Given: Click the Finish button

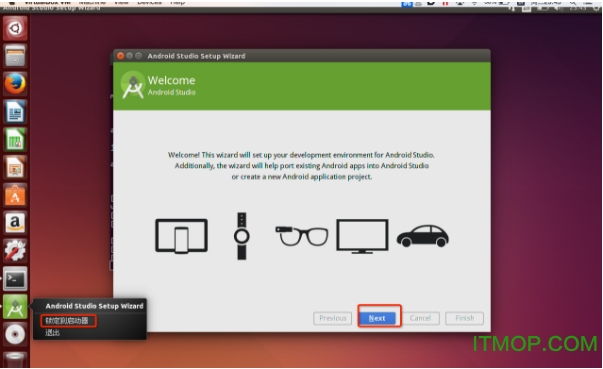Looking at the screenshot, I should pos(465,318).
